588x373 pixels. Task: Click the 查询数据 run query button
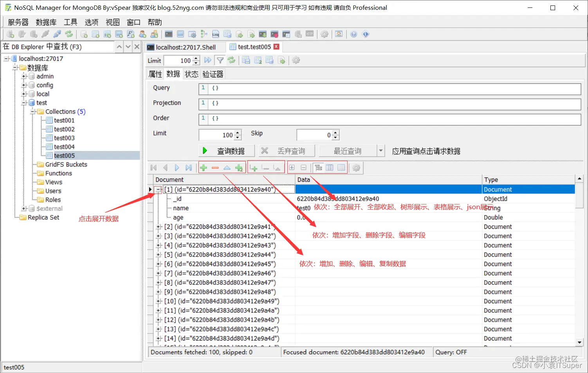click(x=227, y=151)
